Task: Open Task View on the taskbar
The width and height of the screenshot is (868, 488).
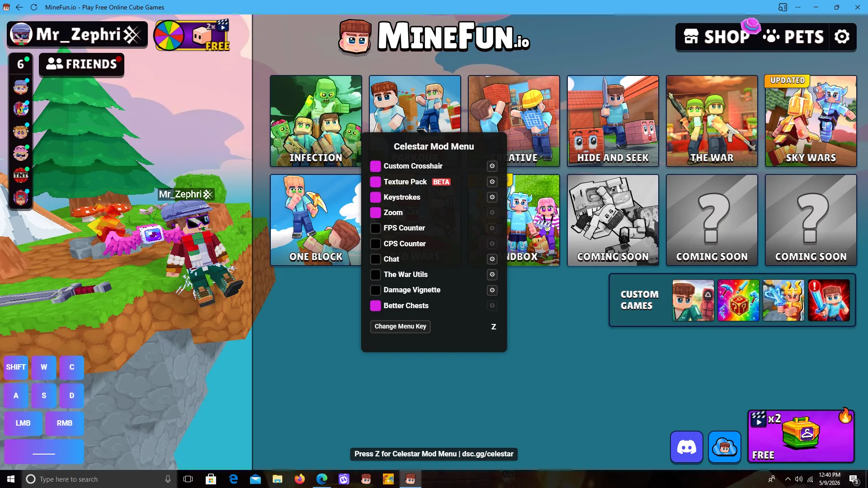Action: (x=188, y=479)
